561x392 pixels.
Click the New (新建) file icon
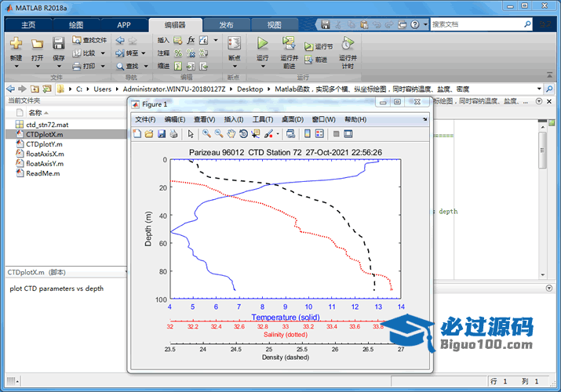[16, 43]
